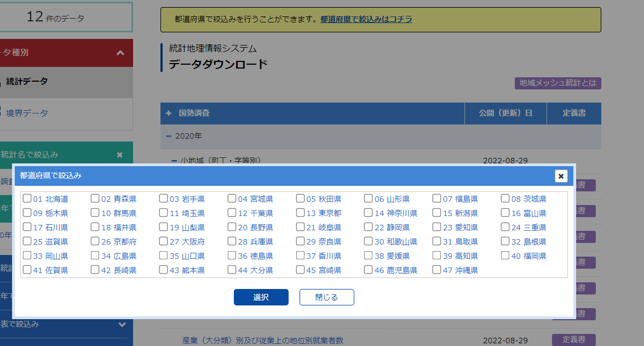Check 38 愛媛県 checkbox
This screenshot has height=346, width=644.
tap(369, 256)
